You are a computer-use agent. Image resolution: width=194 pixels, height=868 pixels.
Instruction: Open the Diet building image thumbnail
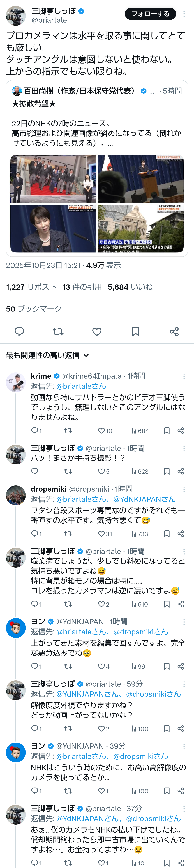click(141, 229)
